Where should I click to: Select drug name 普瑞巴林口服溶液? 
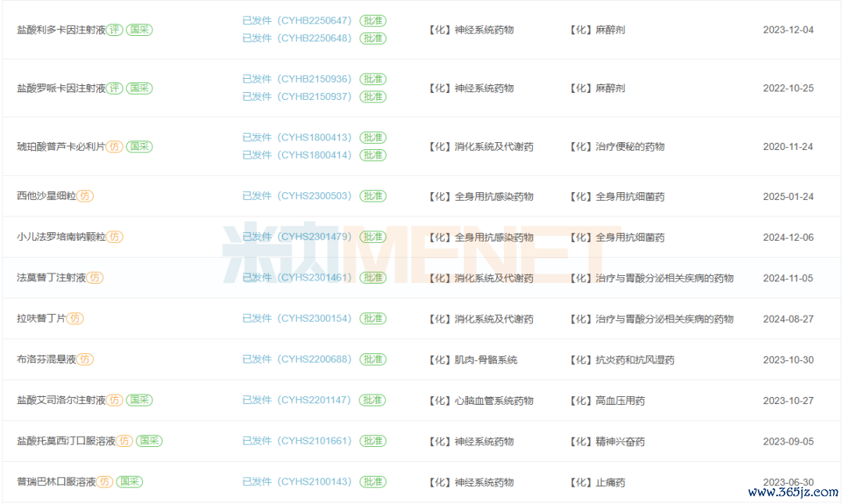click(x=56, y=482)
